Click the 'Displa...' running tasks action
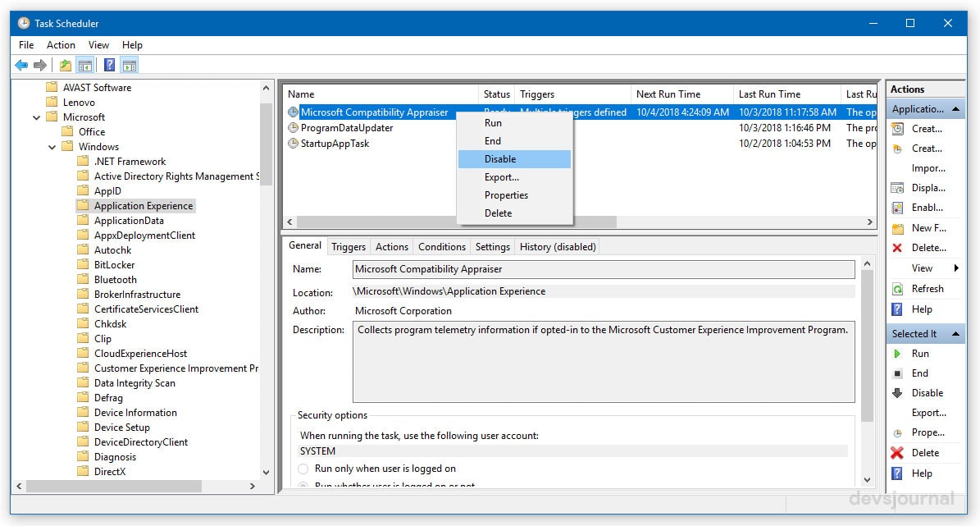This screenshot has width=980, height=526. (x=928, y=188)
